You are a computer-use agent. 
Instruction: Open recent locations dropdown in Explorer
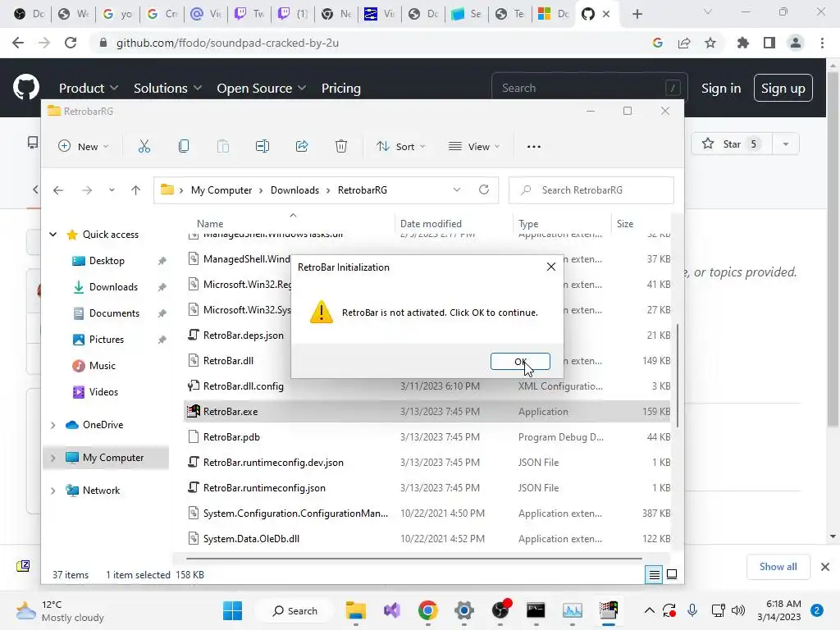pyautogui.click(x=112, y=190)
